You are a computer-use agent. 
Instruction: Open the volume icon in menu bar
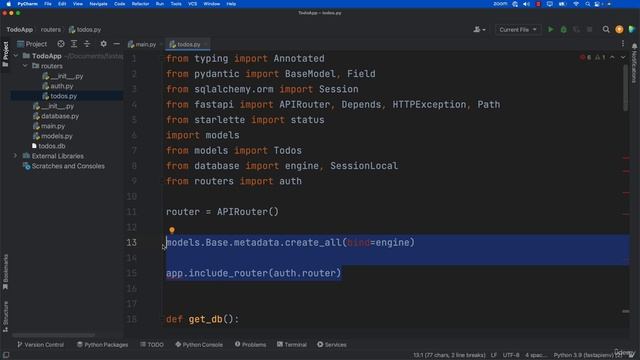pyautogui.click(x=527, y=4)
